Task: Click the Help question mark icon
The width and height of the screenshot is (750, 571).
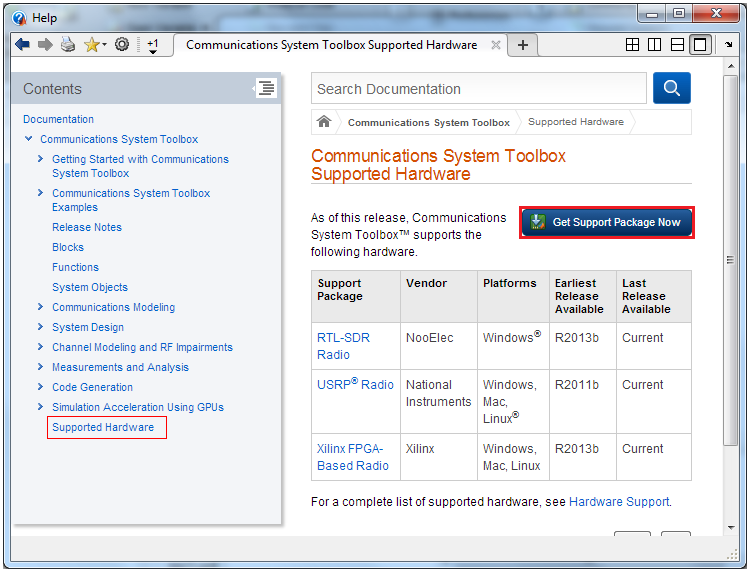Action: (20, 18)
